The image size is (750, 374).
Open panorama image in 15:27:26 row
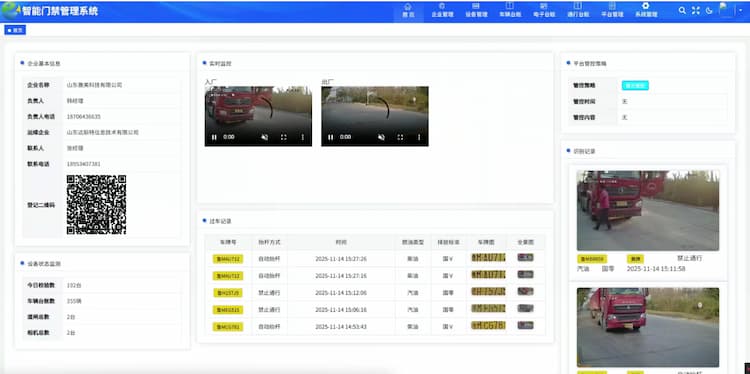(x=526, y=257)
